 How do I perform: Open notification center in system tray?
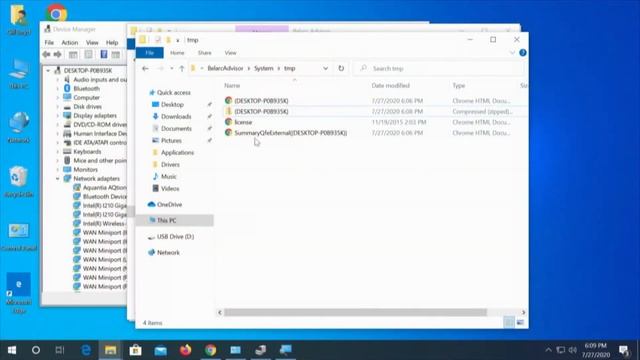click(623, 350)
